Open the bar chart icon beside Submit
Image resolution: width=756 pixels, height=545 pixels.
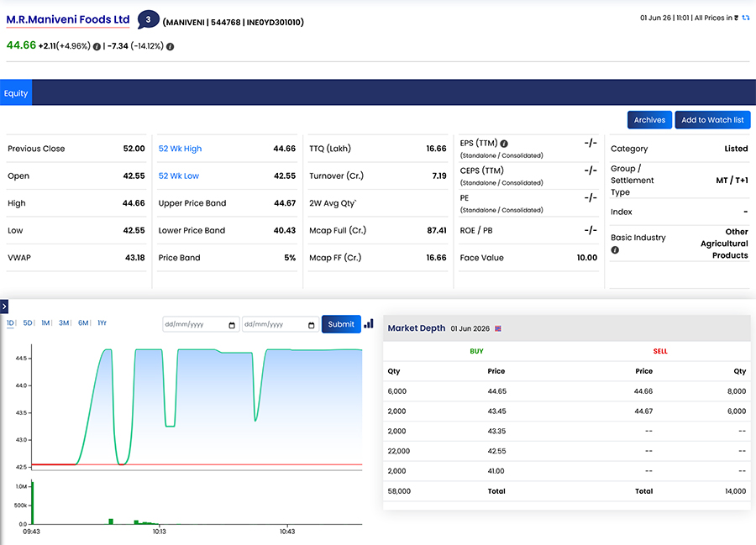tap(369, 324)
